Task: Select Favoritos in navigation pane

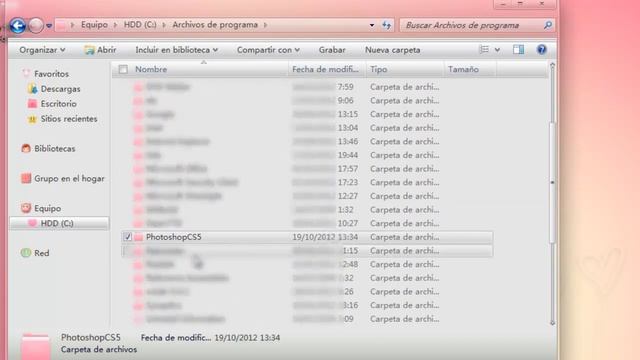Action: 51,74
